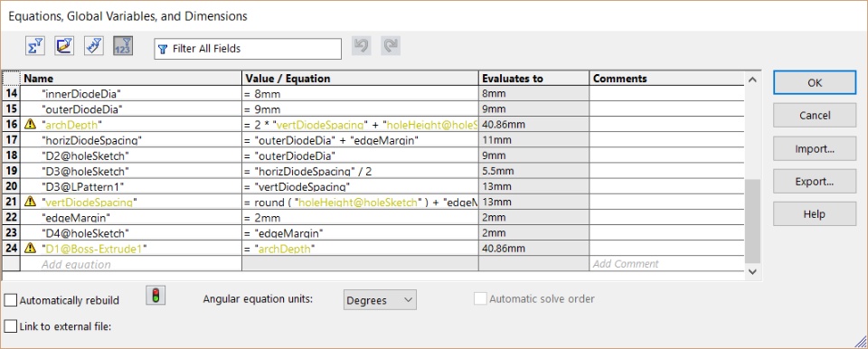The width and height of the screenshot is (868, 349).
Task: Click the table scrollbar up arrow
Action: point(752,80)
